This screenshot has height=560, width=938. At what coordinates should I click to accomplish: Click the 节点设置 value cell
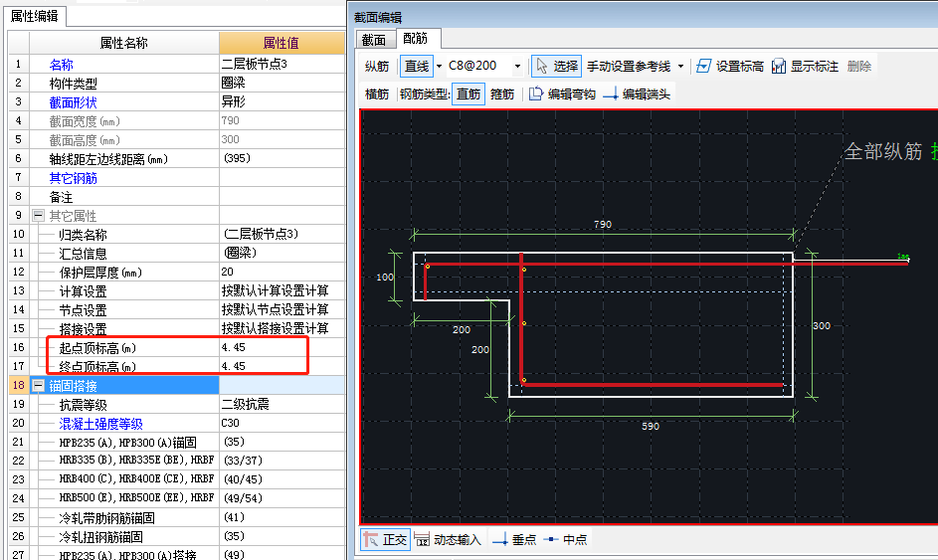pyautogui.click(x=282, y=309)
